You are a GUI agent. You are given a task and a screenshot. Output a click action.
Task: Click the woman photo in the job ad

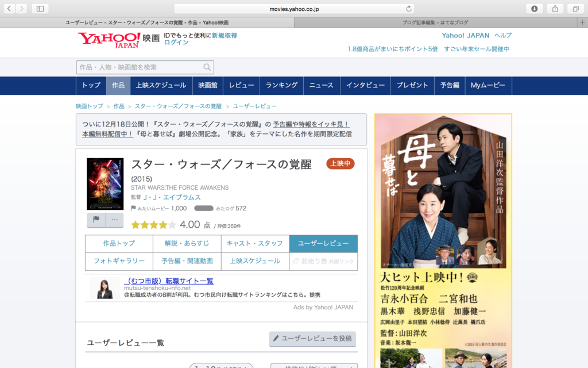pos(105,289)
